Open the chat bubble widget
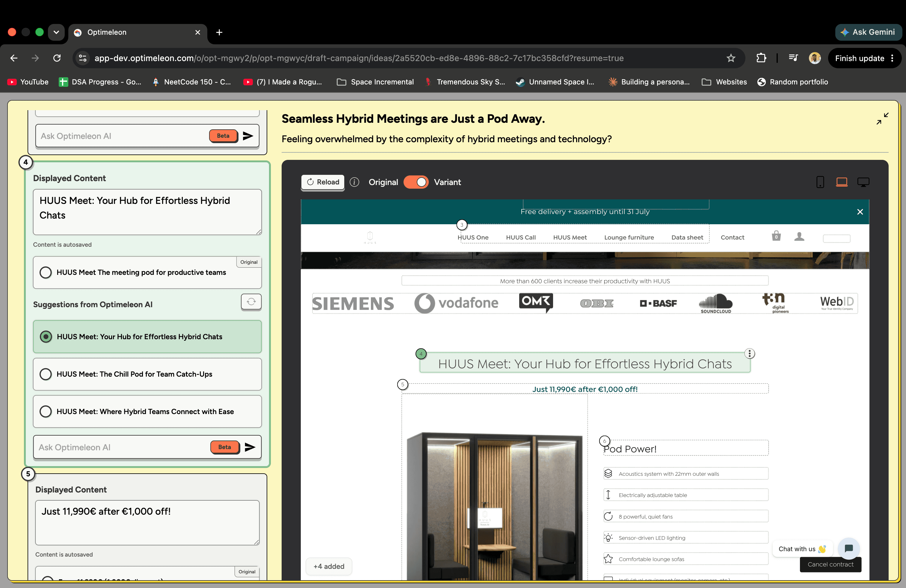Viewport: 906px width, 588px height. (x=848, y=548)
